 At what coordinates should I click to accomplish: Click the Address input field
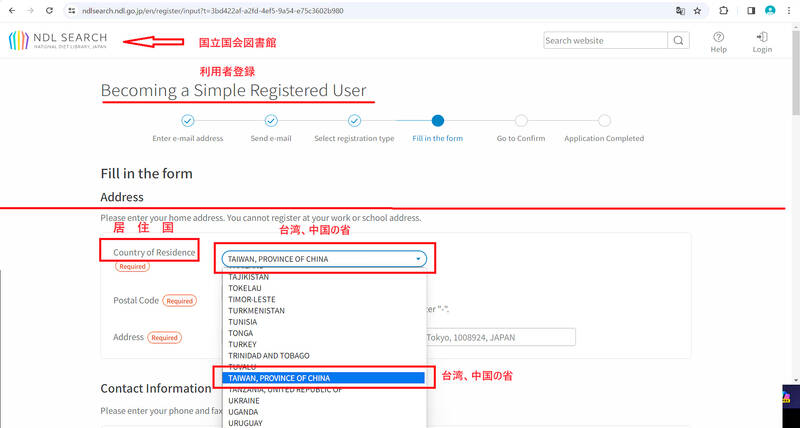pos(500,337)
